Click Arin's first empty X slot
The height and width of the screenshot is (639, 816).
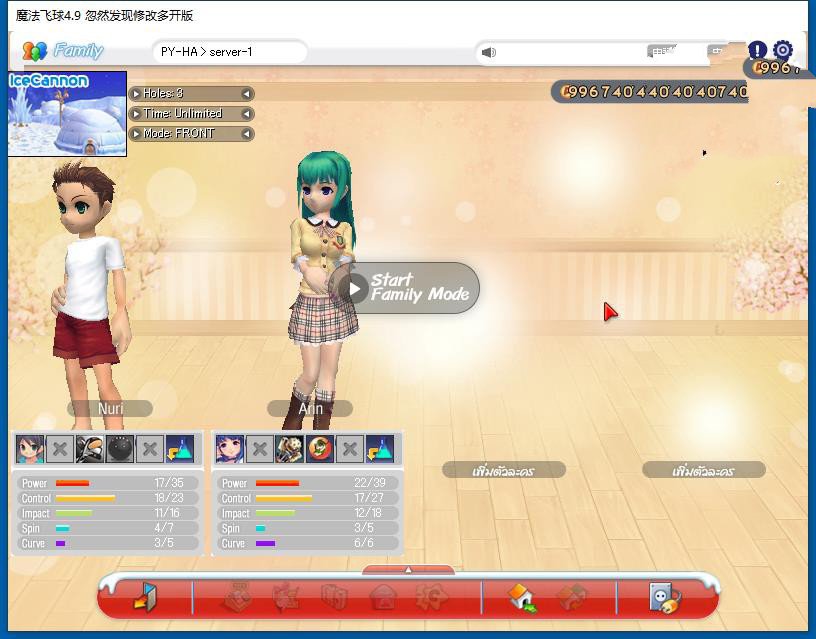(x=260, y=449)
